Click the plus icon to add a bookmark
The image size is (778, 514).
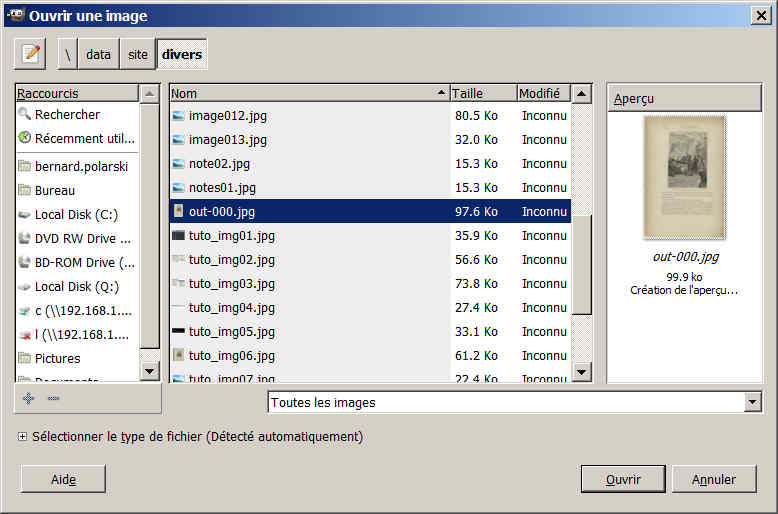28,398
